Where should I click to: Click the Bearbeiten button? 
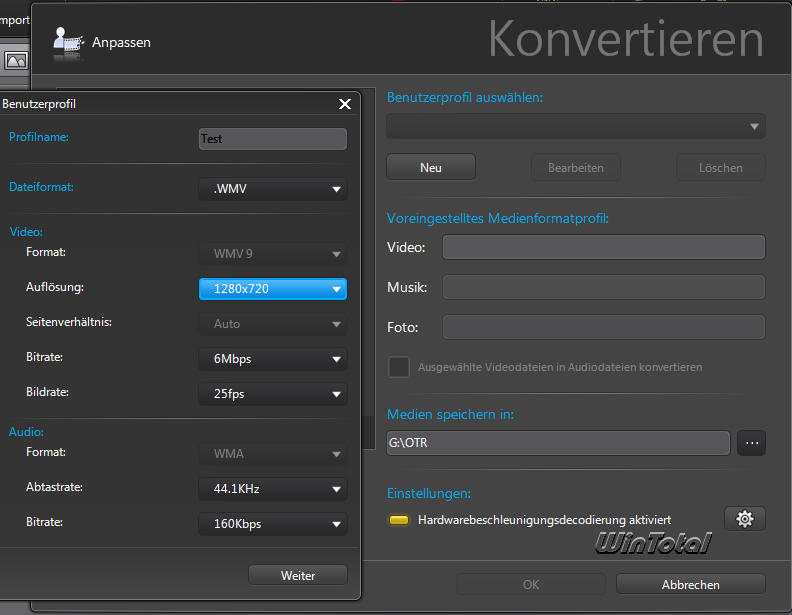(576, 167)
